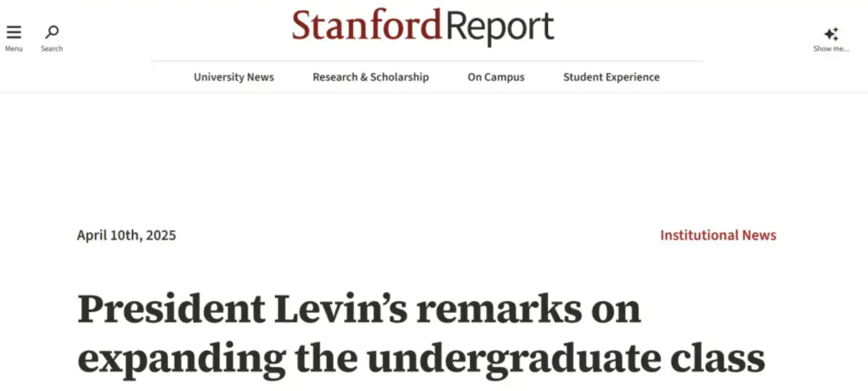Click the black Report word in logo

pyautogui.click(x=499, y=27)
